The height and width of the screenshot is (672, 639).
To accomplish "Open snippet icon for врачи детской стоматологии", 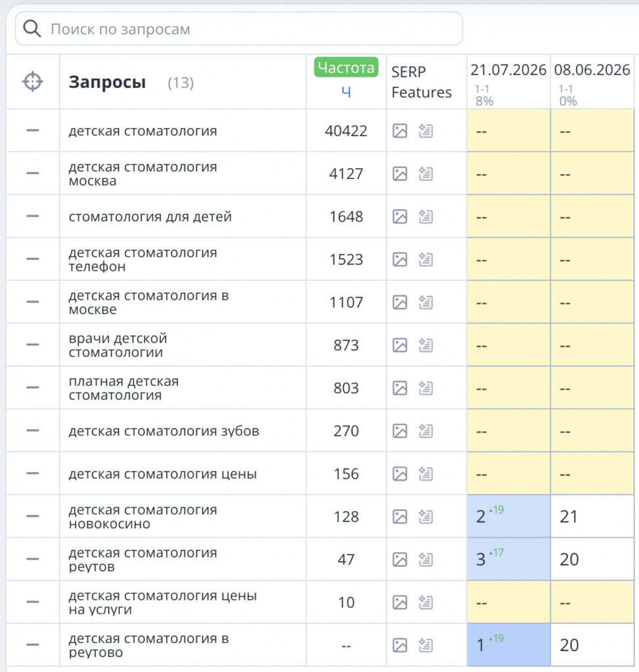I will pos(426,345).
